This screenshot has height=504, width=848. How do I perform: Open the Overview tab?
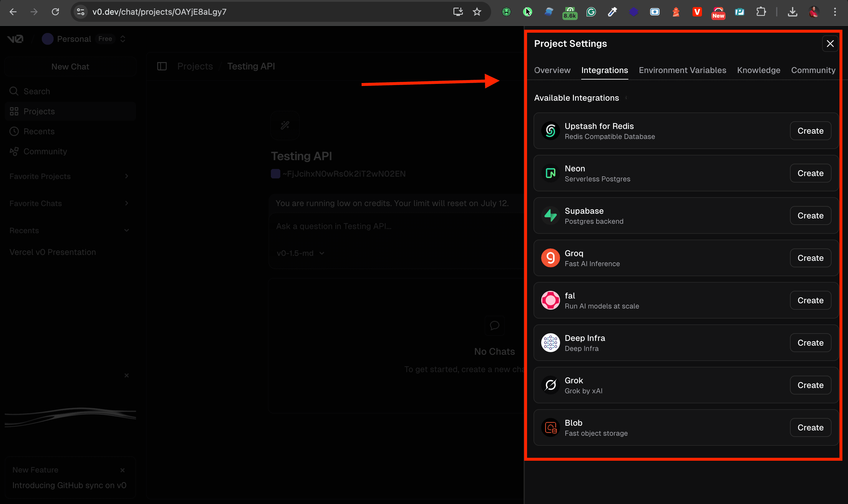(x=552, y=70)
